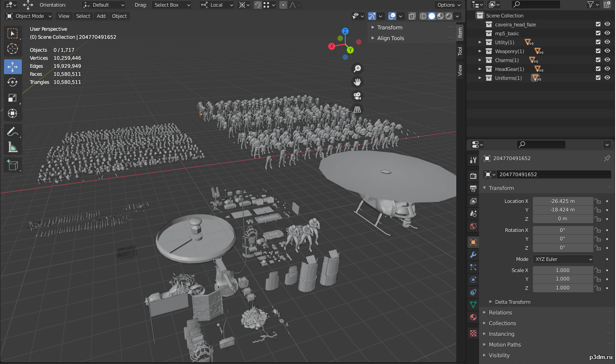Select the Move tool in toolbar
Image resolution: width=616 pixels, height=364 pixels.
tap(12, 66)
